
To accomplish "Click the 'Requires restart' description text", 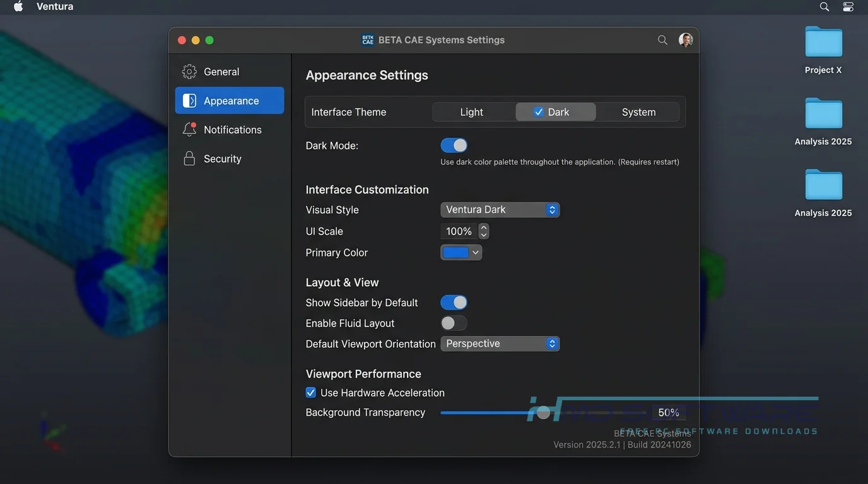I will [x=560, y=162].
